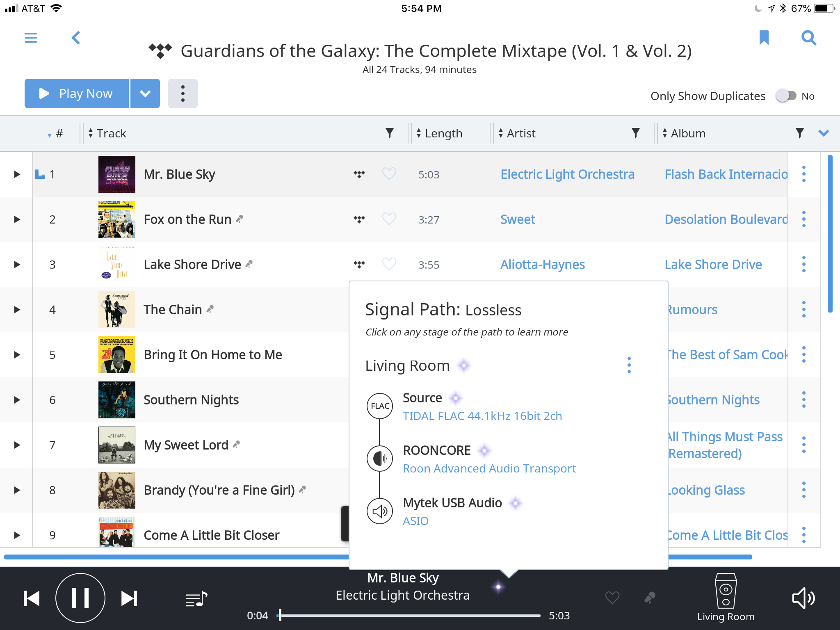This screenshot has width=840, height=630.
Task: Play the Mr. Blue Sky row arrow
Action: (x=17, y=174)
